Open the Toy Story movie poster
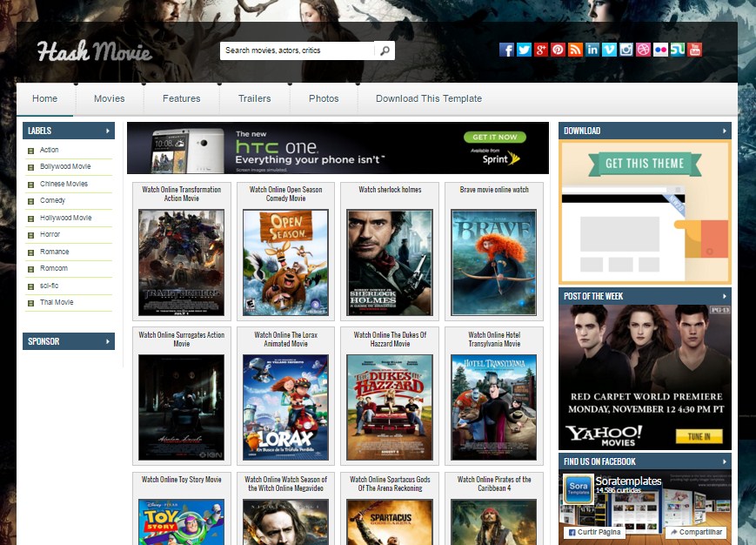This screenshot has height=545, width=756. point(181,522)
